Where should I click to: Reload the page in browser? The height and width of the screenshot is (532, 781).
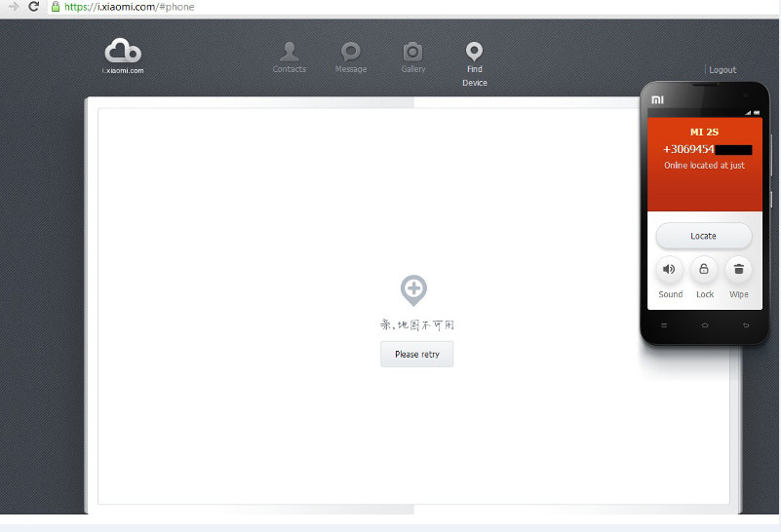(x=34, y=7)
